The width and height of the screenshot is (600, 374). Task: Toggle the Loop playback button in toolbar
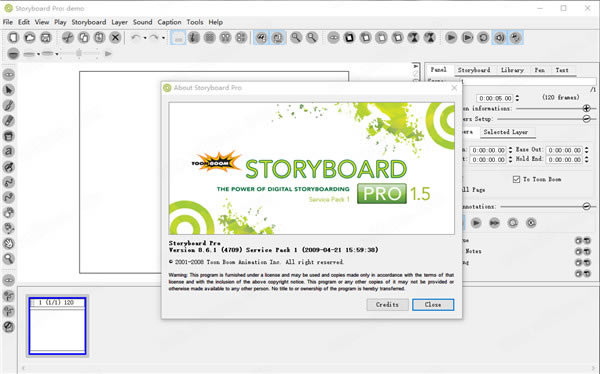pos(483,38)
